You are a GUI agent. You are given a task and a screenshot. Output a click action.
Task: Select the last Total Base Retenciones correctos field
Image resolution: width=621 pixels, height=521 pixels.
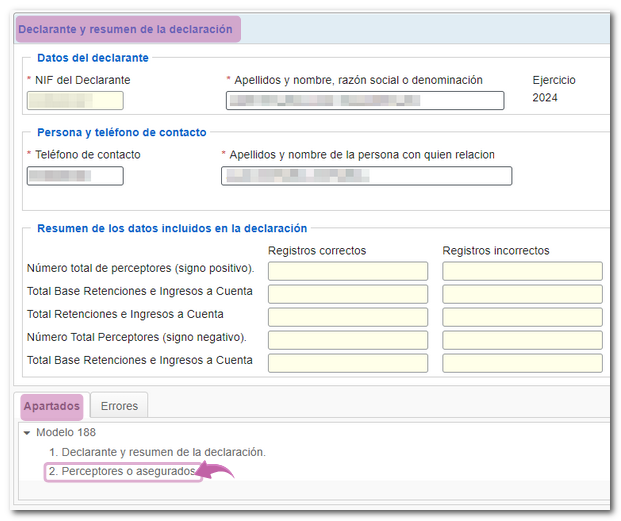click(347, 363)
